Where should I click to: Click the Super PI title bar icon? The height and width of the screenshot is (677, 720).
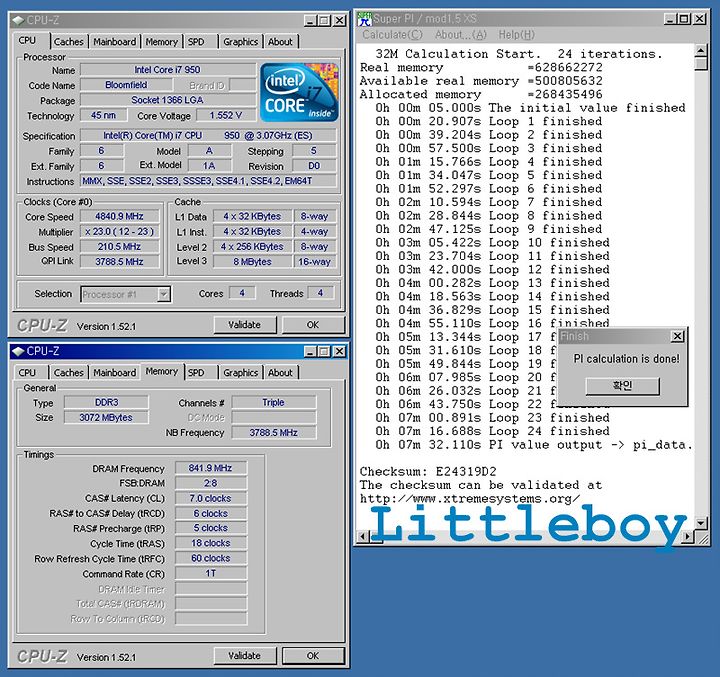click(x=365, y=19)
